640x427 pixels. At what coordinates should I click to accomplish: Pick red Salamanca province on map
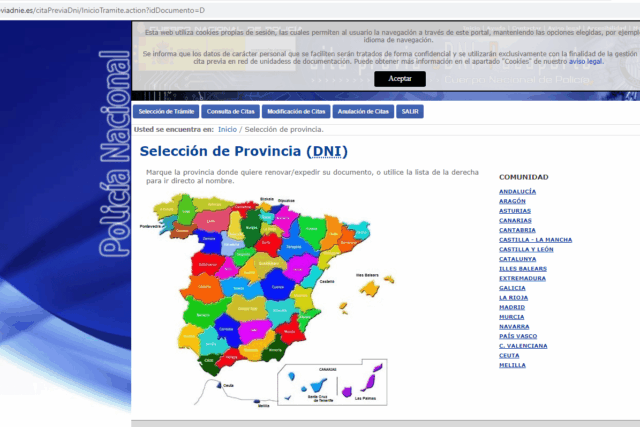coord(207,264)
